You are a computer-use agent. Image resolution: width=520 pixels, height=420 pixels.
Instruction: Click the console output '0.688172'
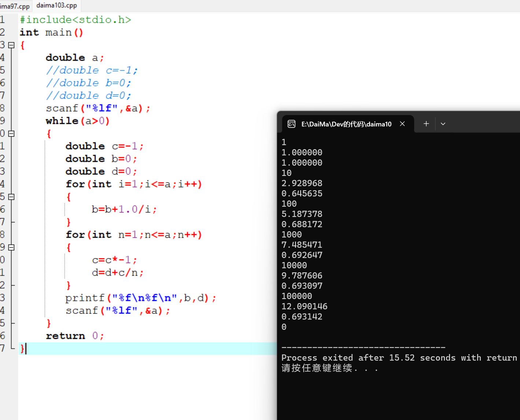tap(302, 224)
